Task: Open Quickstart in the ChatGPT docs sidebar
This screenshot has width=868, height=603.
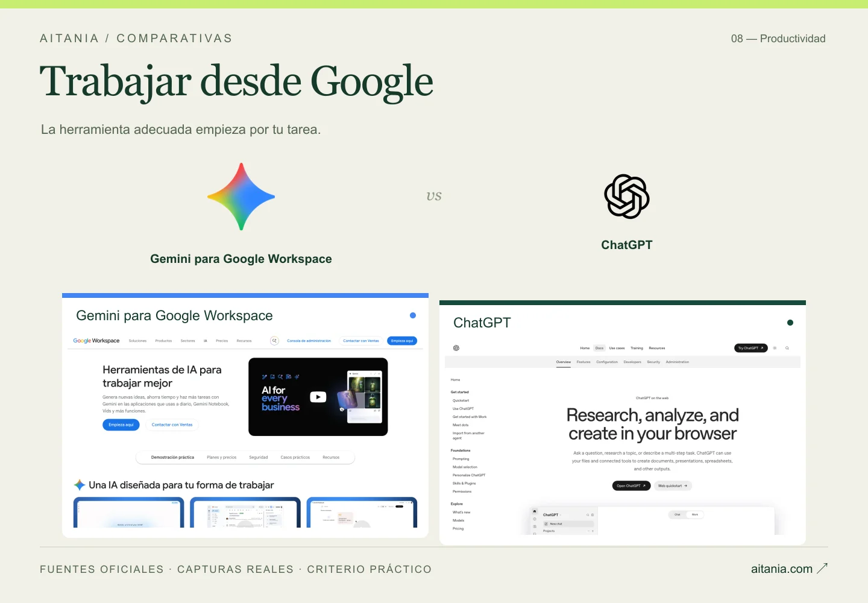Action: [461, 400]
